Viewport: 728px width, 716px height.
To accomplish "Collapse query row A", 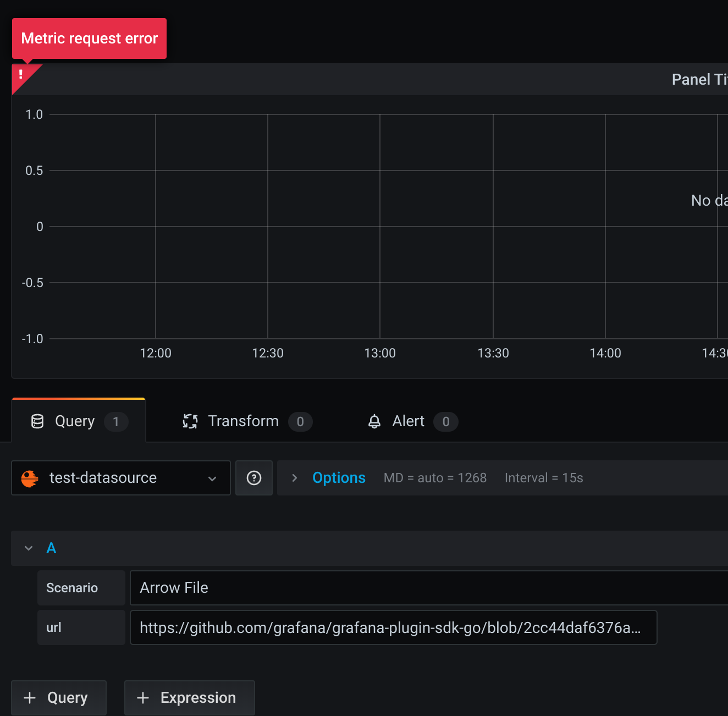I will pyautogui.click(x=28, y=548).
